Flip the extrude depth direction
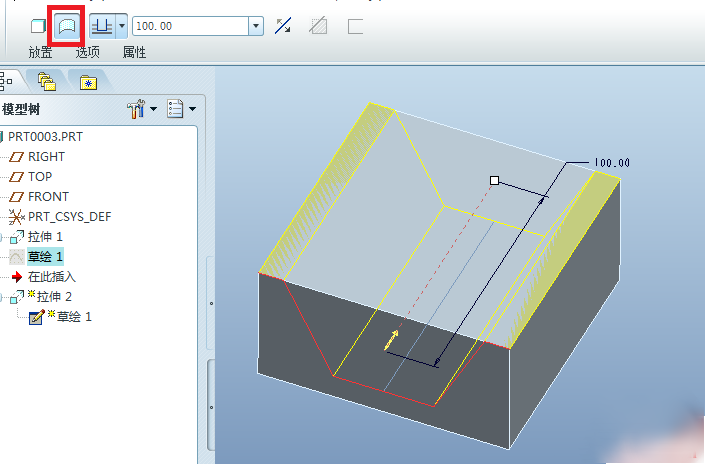Viewport: 705px width, 464px height. click(x=284, y=26)
